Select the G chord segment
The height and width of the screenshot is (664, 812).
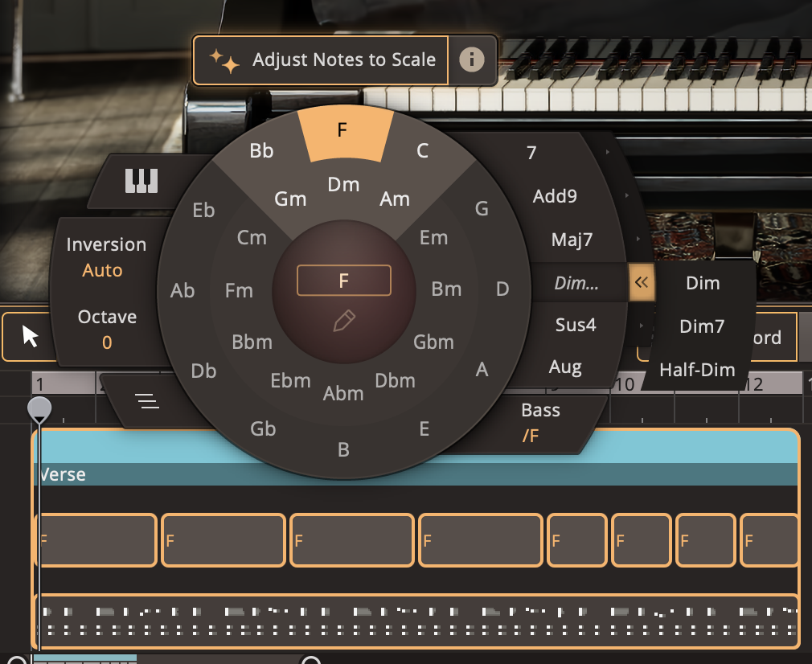482,209
